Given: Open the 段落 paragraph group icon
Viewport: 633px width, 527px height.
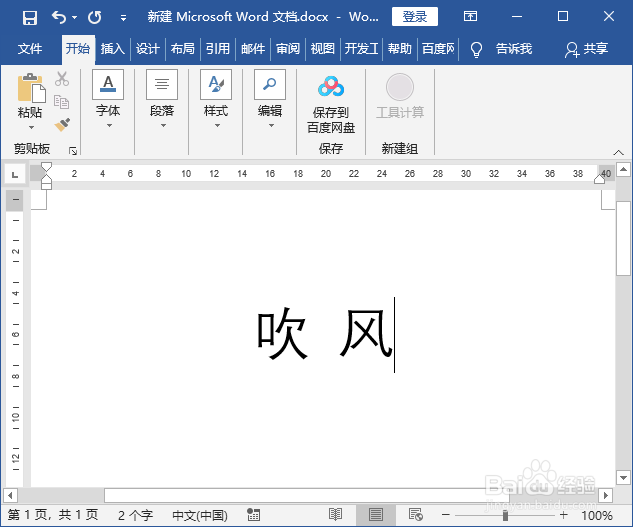Looking at the screenshot, I should (162, 84).
